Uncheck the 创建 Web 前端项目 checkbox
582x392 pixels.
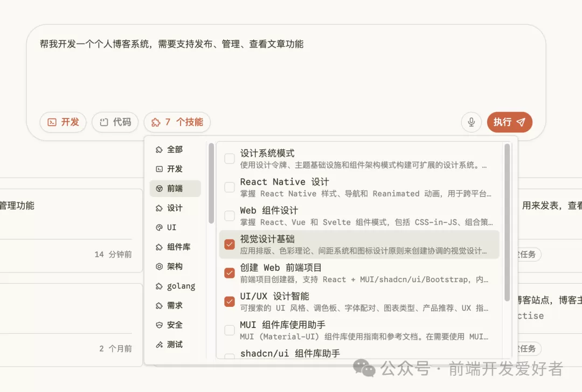230,273
